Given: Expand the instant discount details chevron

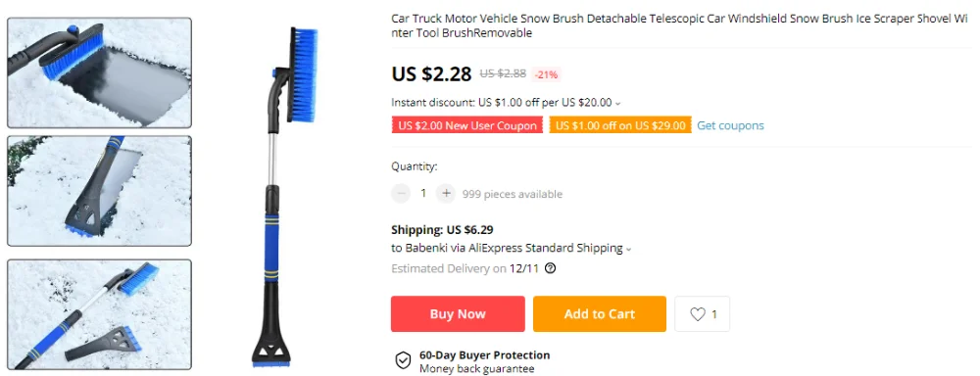Looking at the screenshot, I should click(618, 104).
